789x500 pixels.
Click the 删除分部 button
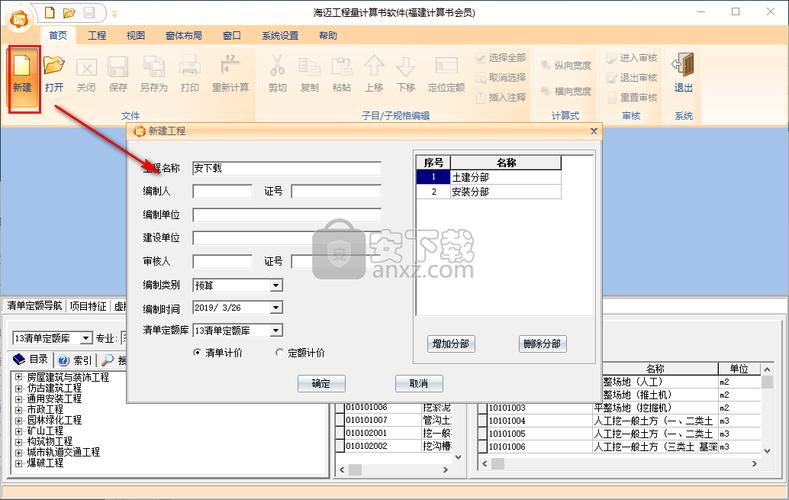(542, 344)
